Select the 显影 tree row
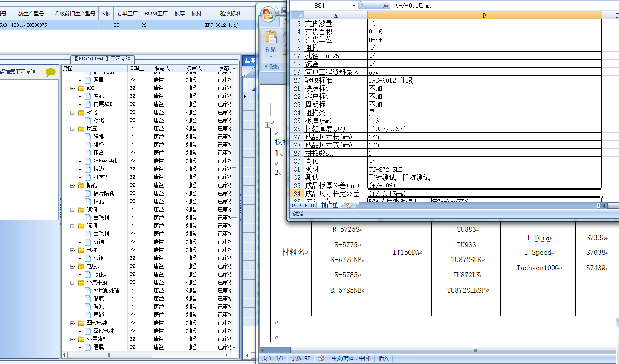The width and height of the screenshot is (619, 364). (x=146, y=315)
